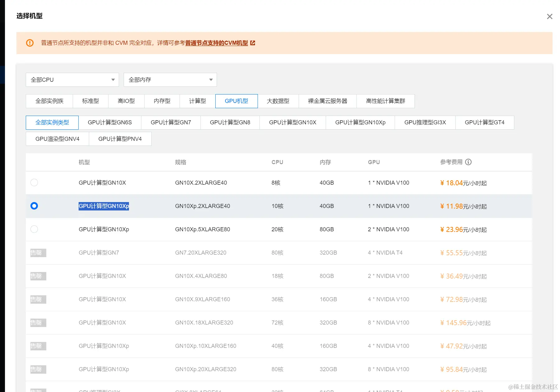The width and height of the screenshot is (560, 392).
Task: Select the GN10X.2XLARGE40 radio button
Action: pos(34,182)
